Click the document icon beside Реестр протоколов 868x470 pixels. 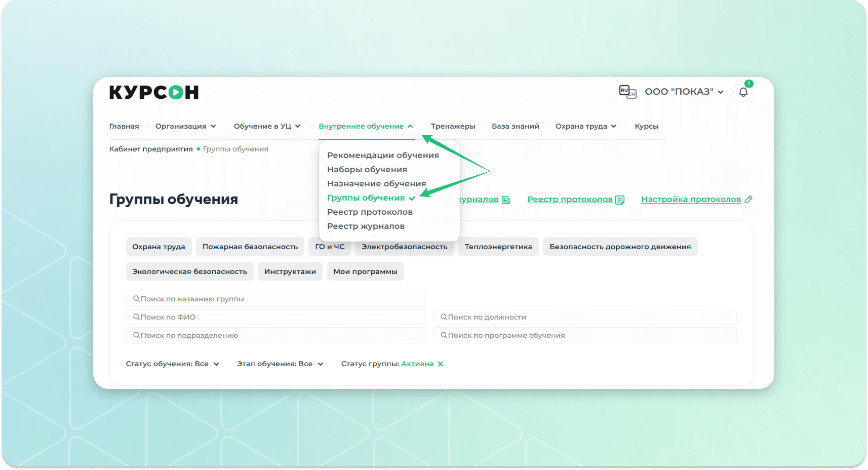tap(620, 200)
